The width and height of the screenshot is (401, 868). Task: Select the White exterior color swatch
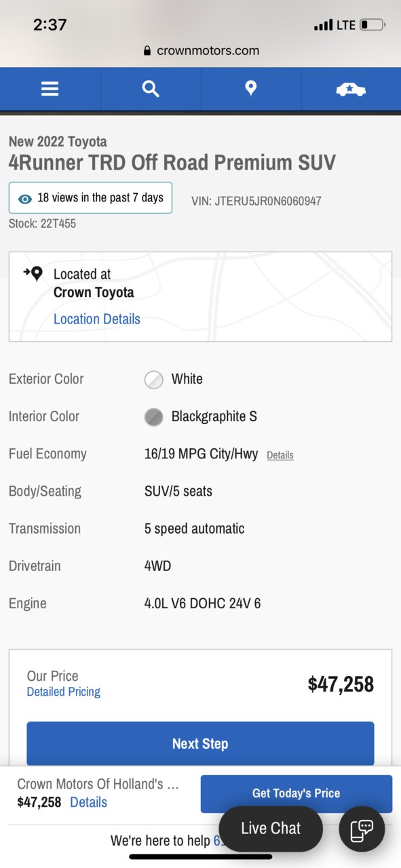pyautogui.click(x=154, y=380)
